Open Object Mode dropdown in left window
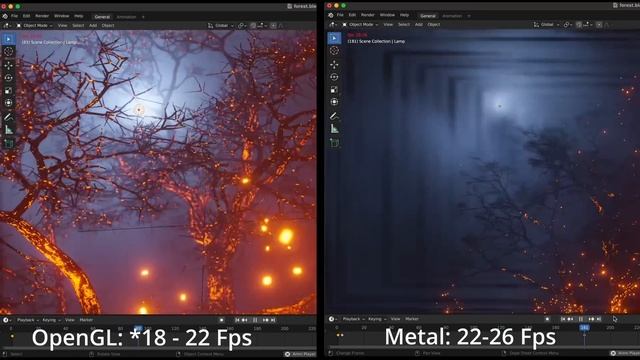640x360 pixels. 35,25
